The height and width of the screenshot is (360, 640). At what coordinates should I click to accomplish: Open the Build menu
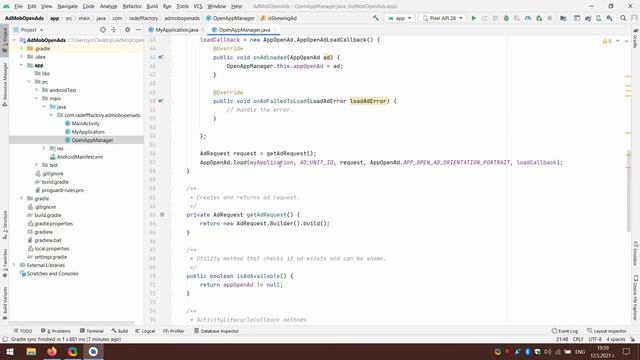point(152,6)
